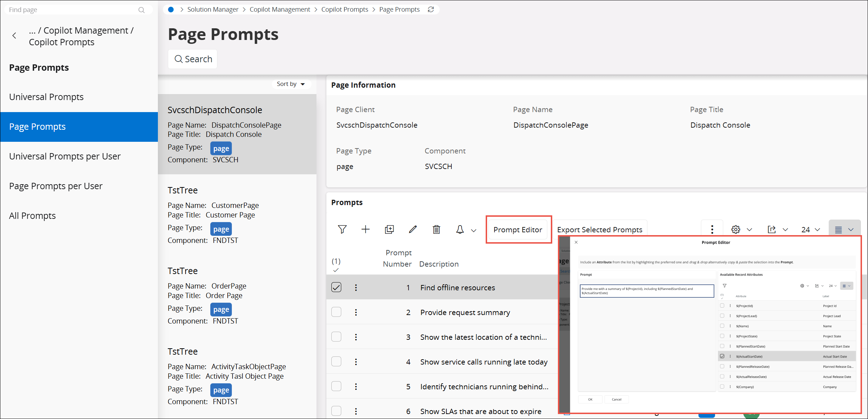The height and width of the screenshot is (419, 868).
Task: Open the Prompt Editor button
Action: [x=518, y=230]
